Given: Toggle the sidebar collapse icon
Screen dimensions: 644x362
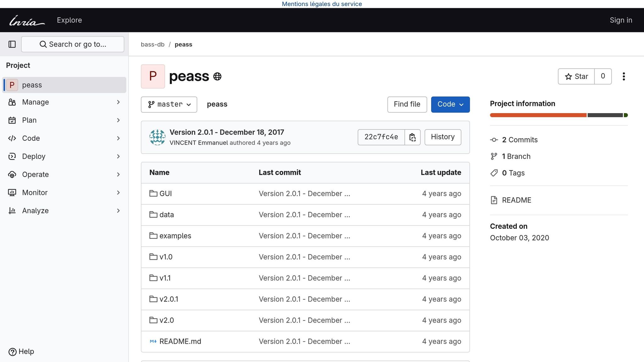Looking at the screenshot, I should [x=12, y=44].
